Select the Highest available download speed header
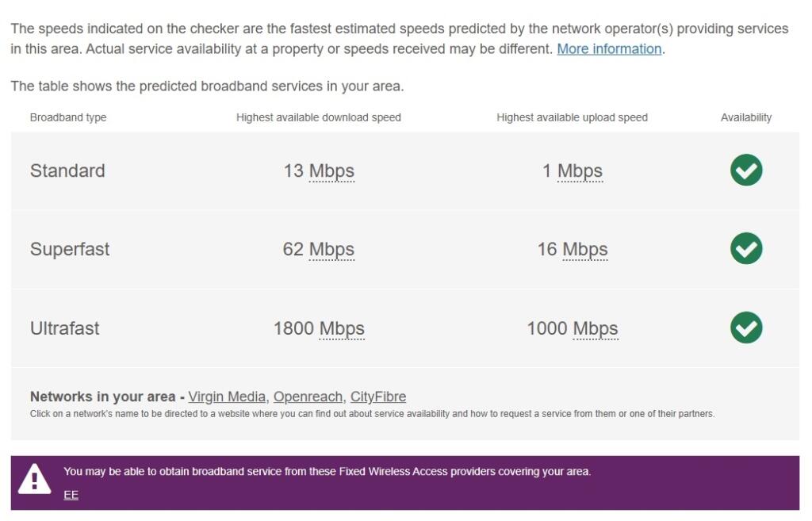The image size is (812, 521). click(x=318, y=117)
